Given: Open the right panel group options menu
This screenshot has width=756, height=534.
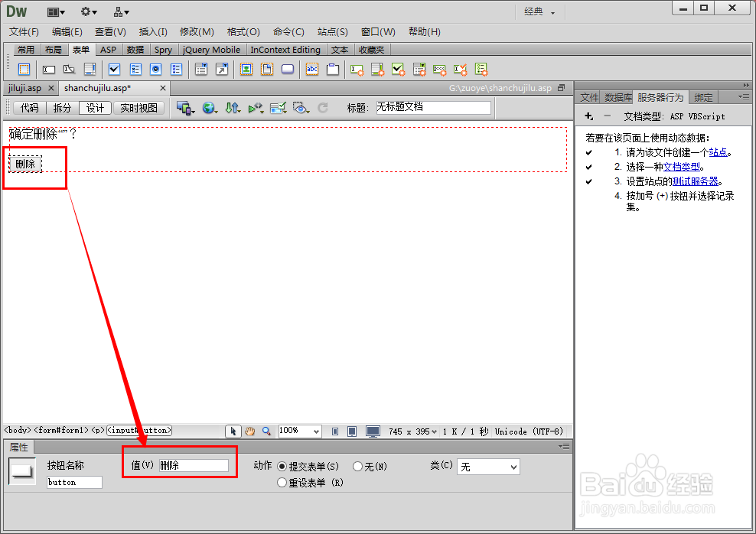Looking at the screenshot, I should pos(744,97).
